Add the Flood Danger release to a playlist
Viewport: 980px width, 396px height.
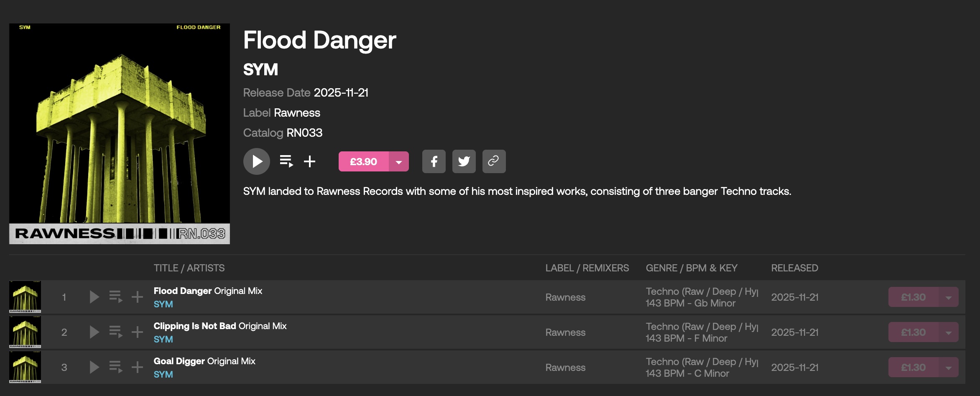(309, 161)
